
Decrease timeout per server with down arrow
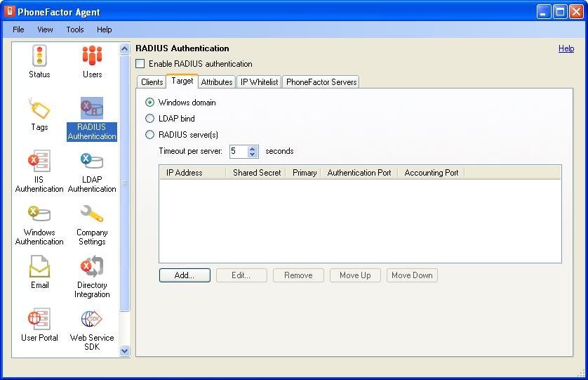tap(253, 155)
